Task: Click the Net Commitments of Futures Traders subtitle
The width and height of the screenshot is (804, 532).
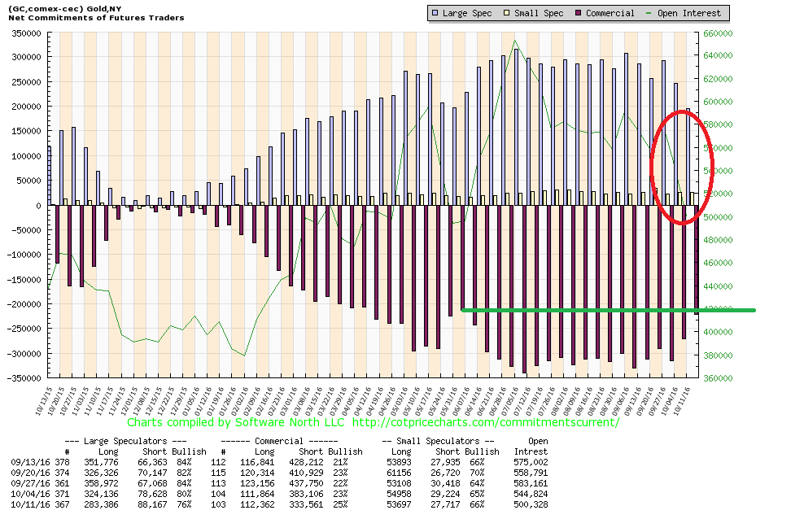Action: 95,18
